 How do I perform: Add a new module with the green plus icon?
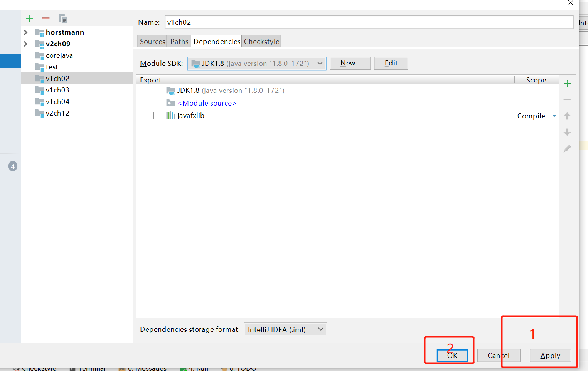(29, 18)
